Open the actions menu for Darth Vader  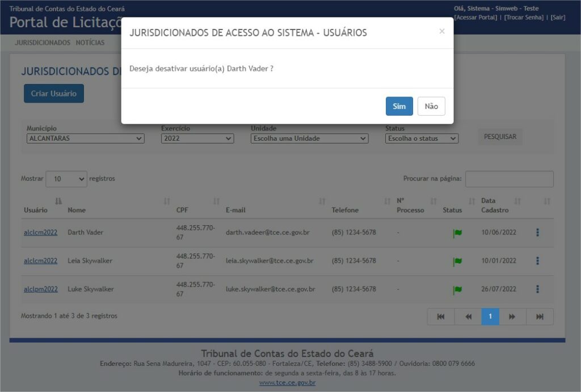point(537,233)
